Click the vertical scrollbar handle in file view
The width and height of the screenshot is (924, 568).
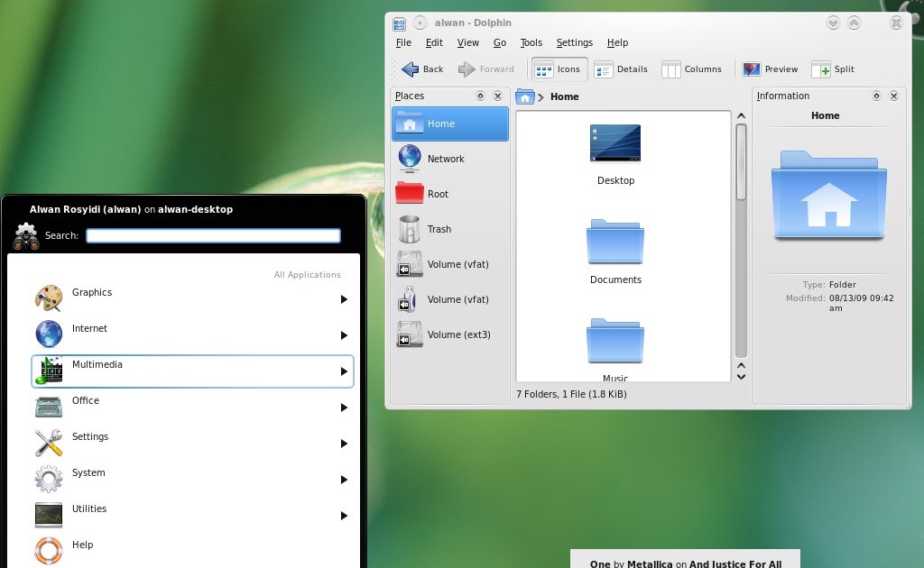pos(742,162)
